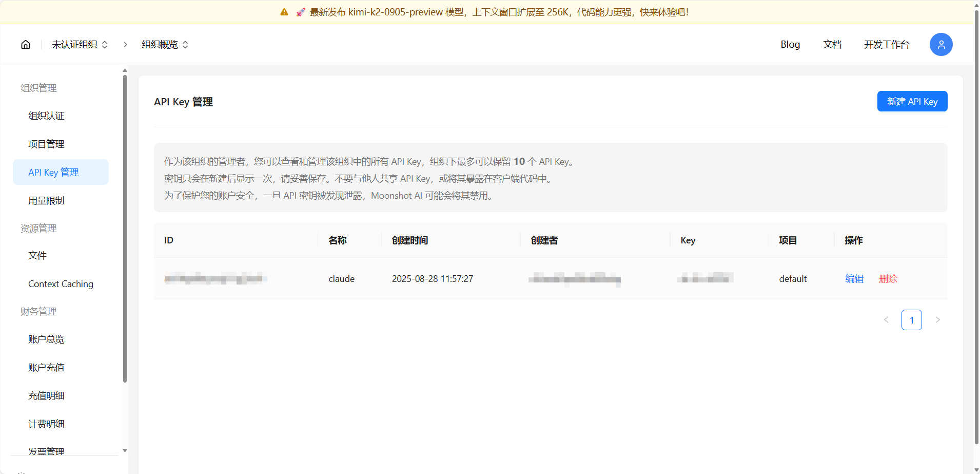Open 文件 in the sidebar
Image resolution: width=980 pixels, height=474 pixels.
(61, 256)
